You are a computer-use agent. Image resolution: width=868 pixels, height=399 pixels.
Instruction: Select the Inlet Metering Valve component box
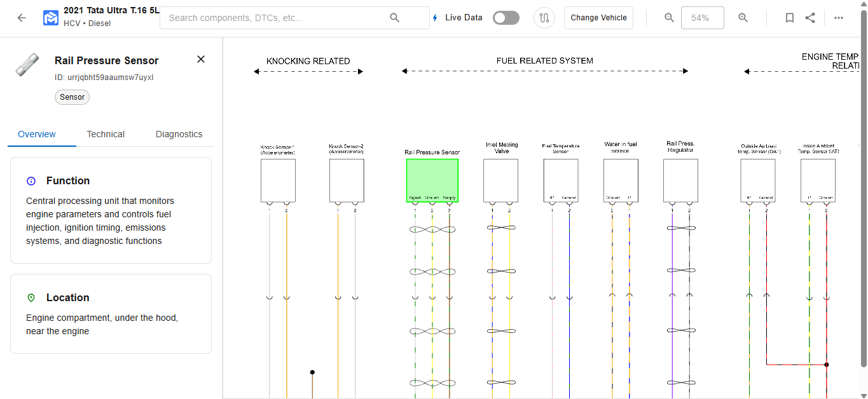(x=500, y=180)
